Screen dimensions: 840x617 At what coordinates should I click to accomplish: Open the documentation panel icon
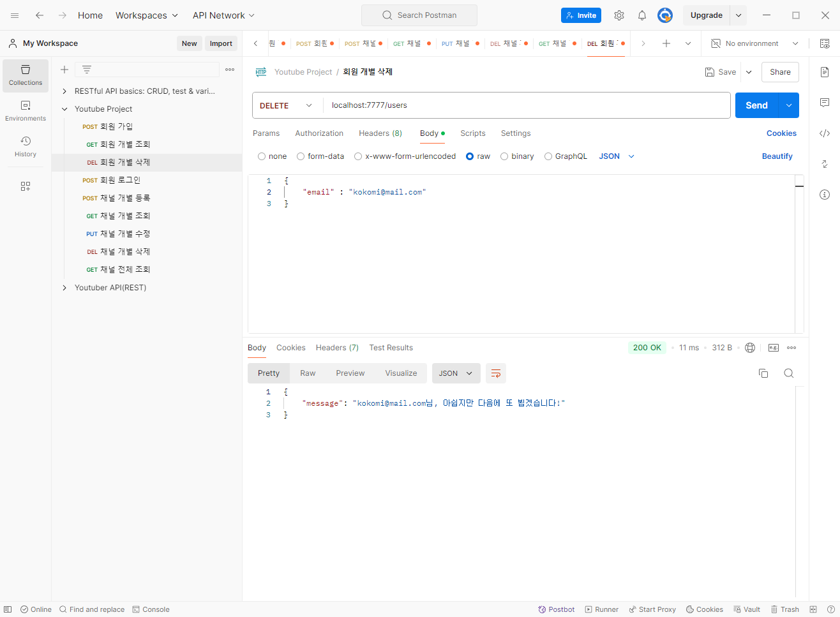click(825, 72)
